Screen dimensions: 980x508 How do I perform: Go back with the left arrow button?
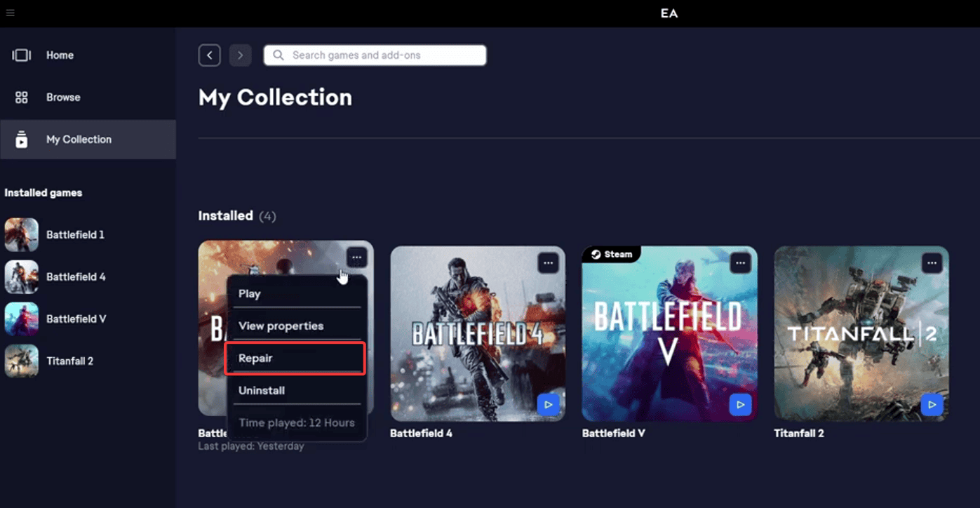[210, 55]
